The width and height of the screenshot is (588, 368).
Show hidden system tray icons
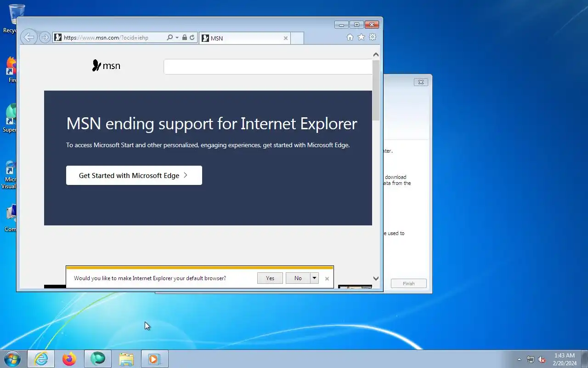coord(520,359)
